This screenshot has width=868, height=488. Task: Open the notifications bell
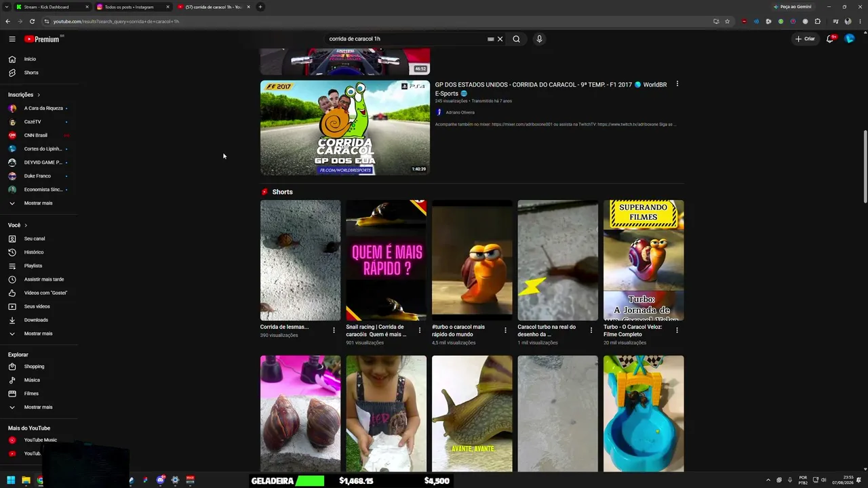click(830, 39)
